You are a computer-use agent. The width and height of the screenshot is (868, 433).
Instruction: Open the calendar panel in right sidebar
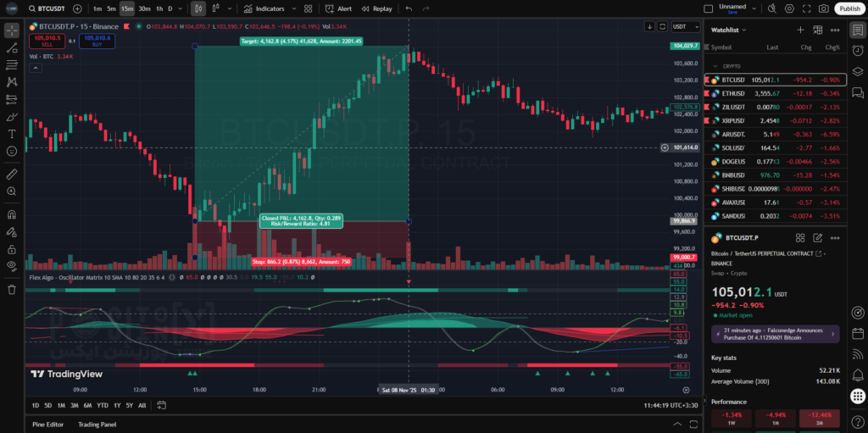coord(858,334)
